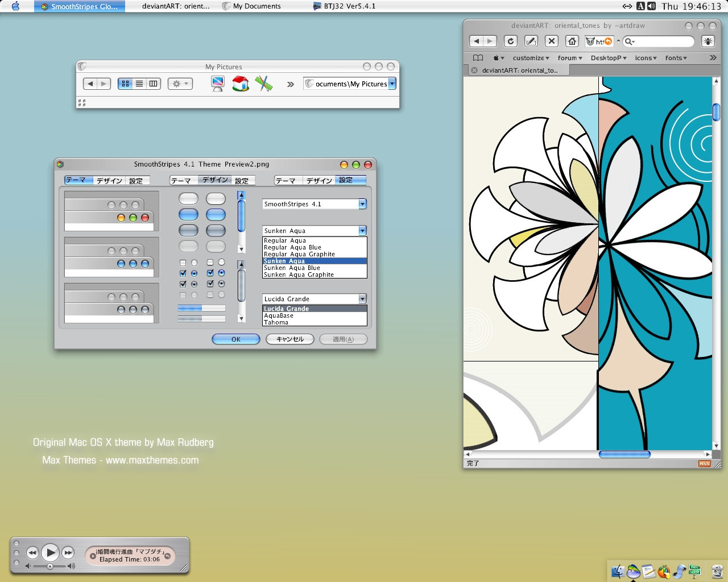Open the orange fruit globe dock icon
This screenshot has height=582, width=728.
pyautogui.click(x=664, y=572)
